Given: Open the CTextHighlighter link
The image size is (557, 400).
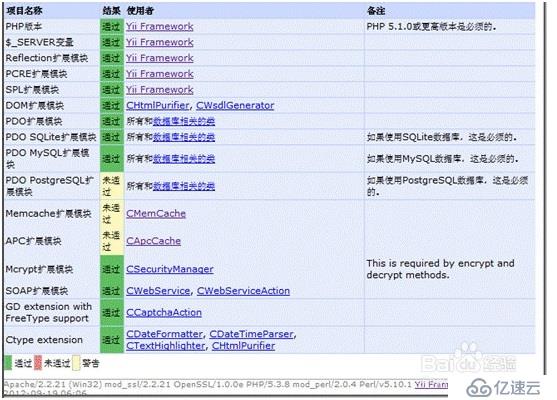Looking at the screenshot, I should pos(166,346).
